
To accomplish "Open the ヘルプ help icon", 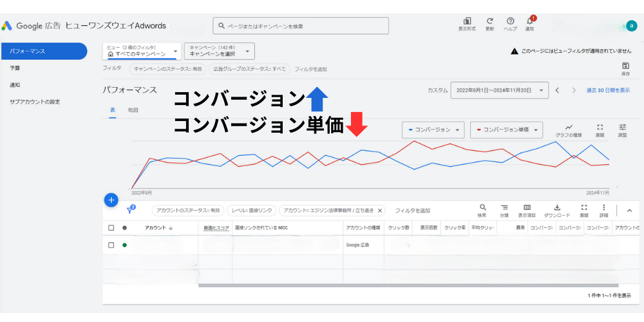I will tap(510, 21).
